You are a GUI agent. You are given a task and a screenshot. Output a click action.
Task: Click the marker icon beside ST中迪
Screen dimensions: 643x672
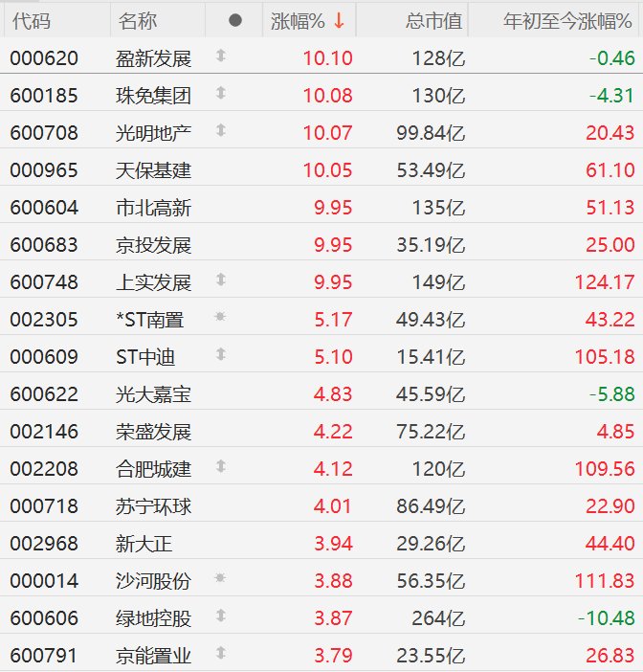tap(221, 354)
